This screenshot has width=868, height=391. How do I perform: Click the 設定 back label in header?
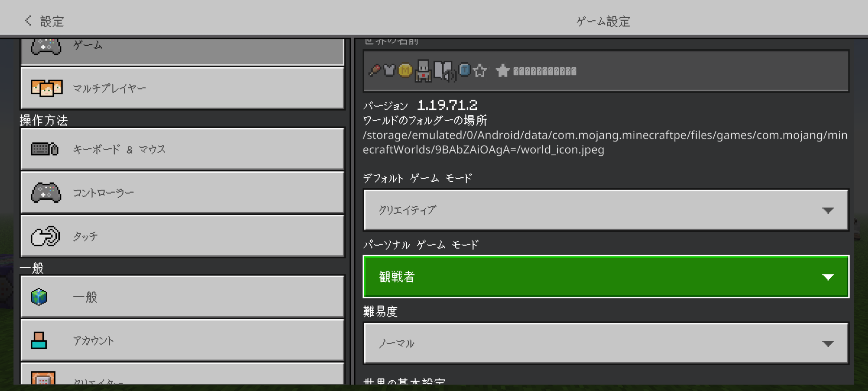(x=52, y=21)
